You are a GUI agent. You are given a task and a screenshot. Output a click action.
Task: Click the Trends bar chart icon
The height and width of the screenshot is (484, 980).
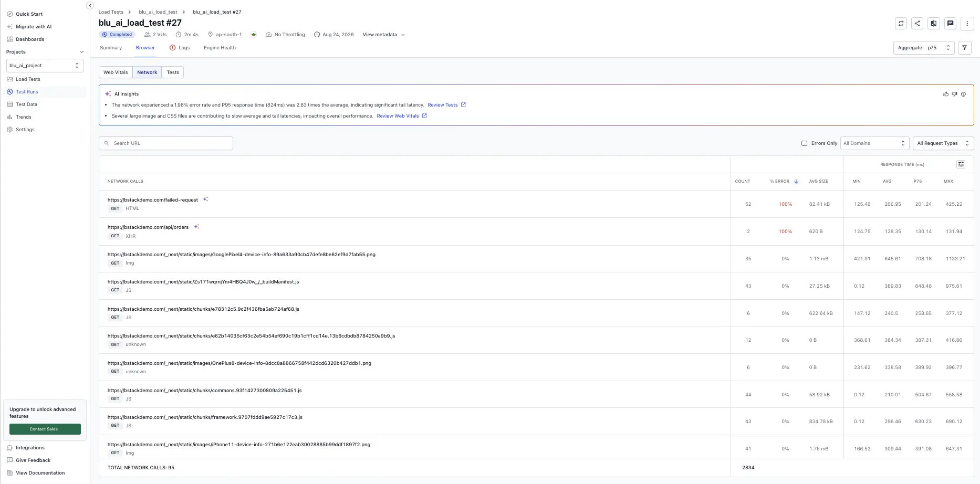tap(9, 117)
